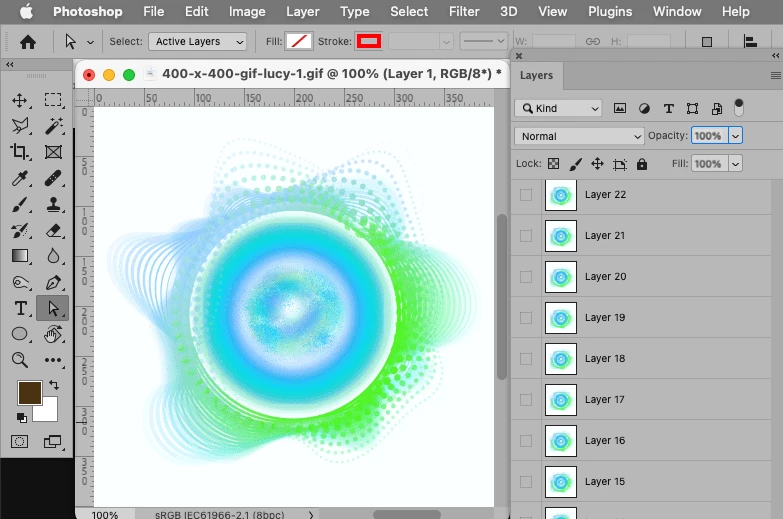Screen dimensions: 783x519
Task: Show Layer 19 visibility
Action: 526,318
